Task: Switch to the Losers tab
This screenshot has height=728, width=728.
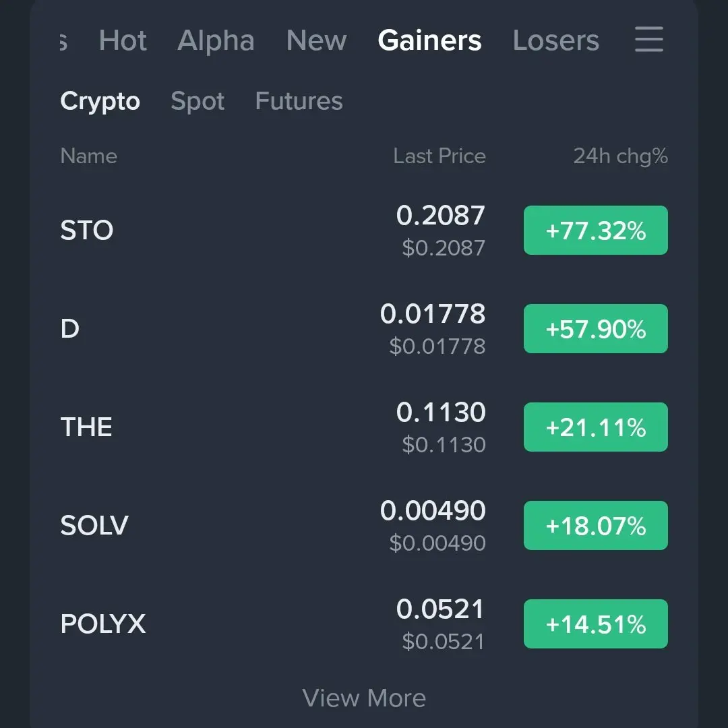Action: 555,41
